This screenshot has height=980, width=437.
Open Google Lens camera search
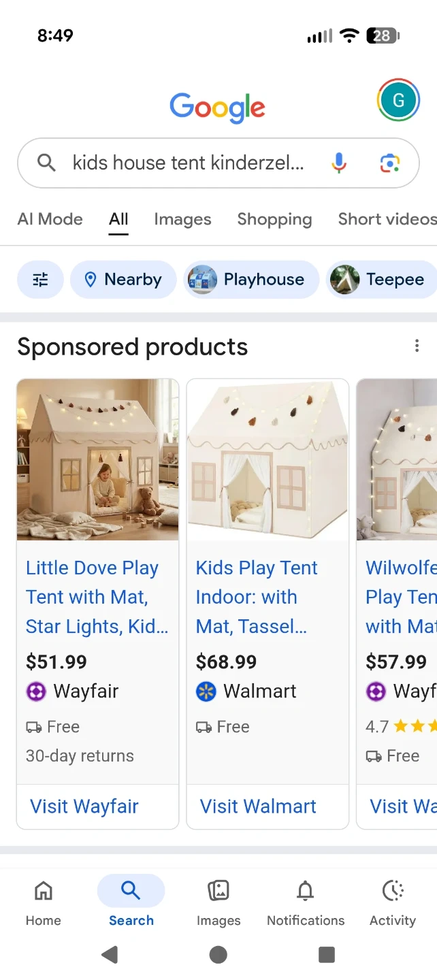click(x=389, y=163)
